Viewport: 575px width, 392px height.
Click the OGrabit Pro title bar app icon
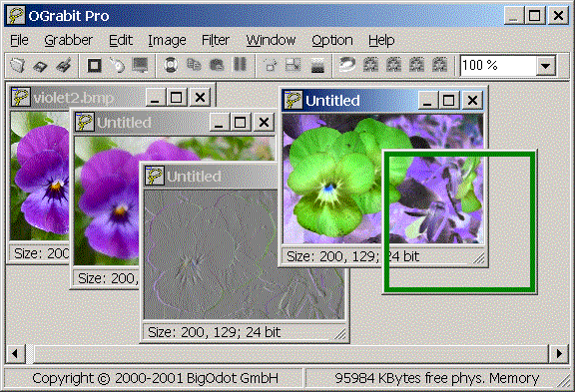[16, 16]
